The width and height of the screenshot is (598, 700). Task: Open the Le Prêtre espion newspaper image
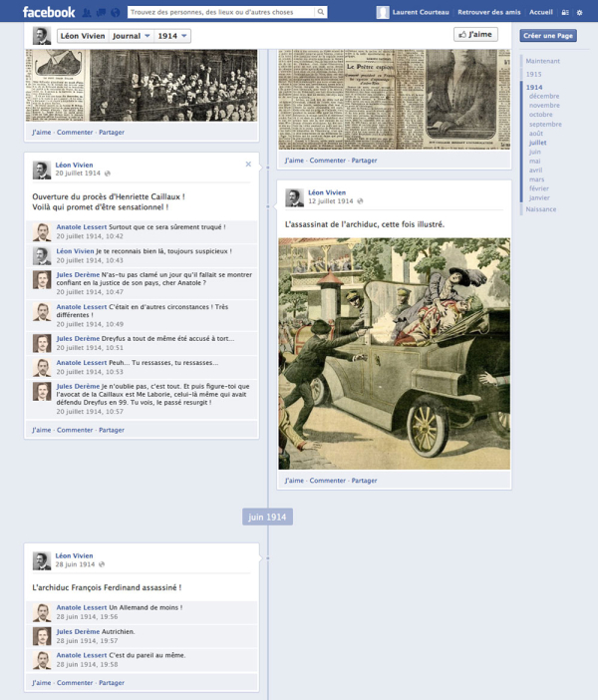pyautogui.click(x=394, y=99)
